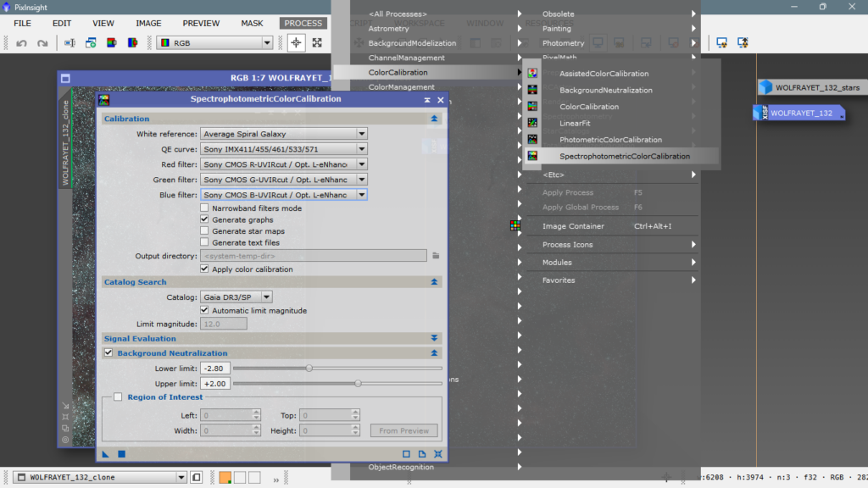This screenshot has height=488, width=868.
Task: Click the icon right of WOLFRAYET_132_clone selector
Action: click(x=197, y=477)
